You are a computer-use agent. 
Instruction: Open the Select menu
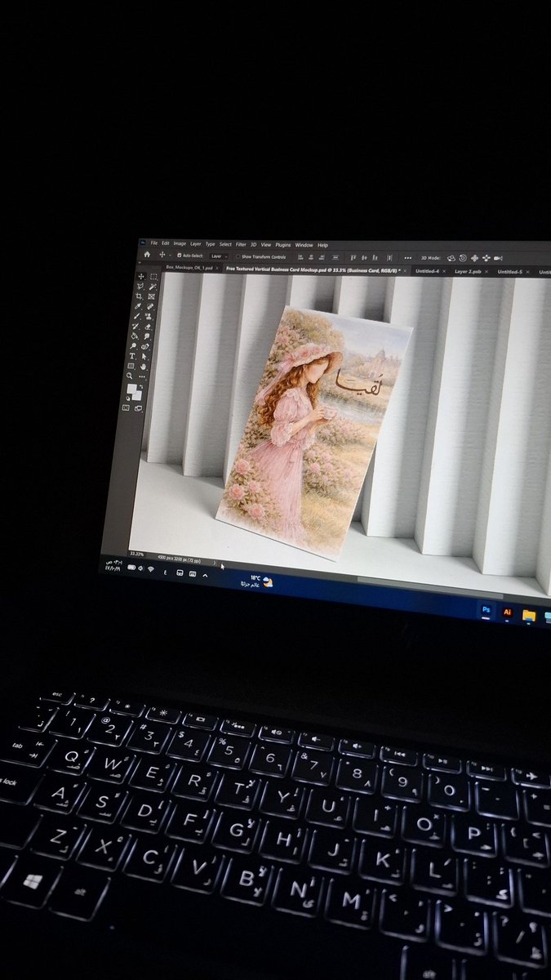225,245
